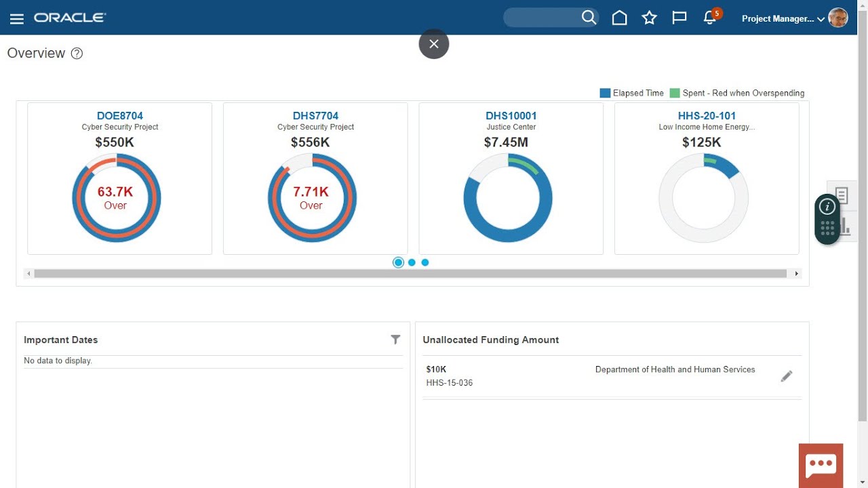The width and height of the screenshot is (868, 488).
Task: Open Overview help question mark icon
Action: pyautogui.click(x=77, y=54)
